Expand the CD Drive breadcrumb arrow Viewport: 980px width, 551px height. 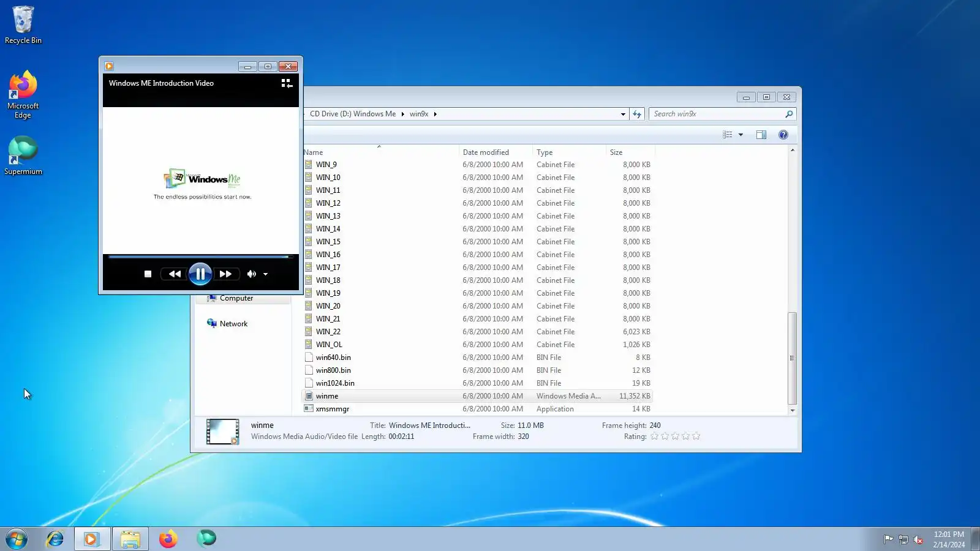(x=402, y=114)
